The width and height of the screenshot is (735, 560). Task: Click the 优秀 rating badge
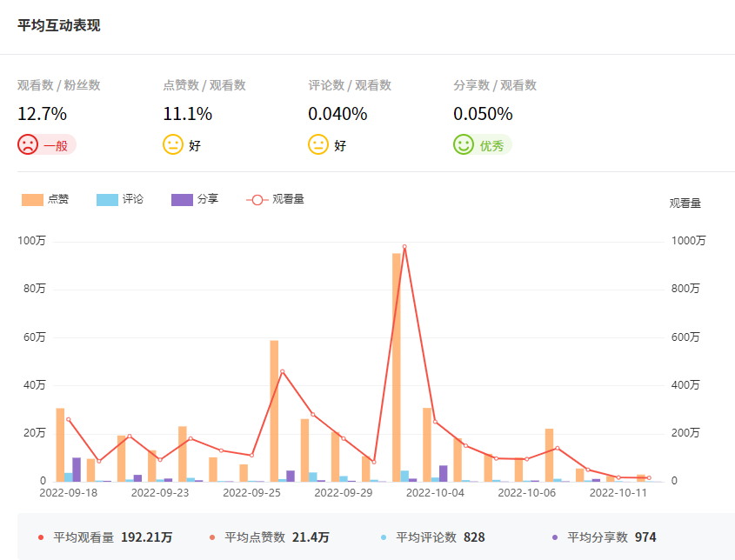tap(492, 145)
